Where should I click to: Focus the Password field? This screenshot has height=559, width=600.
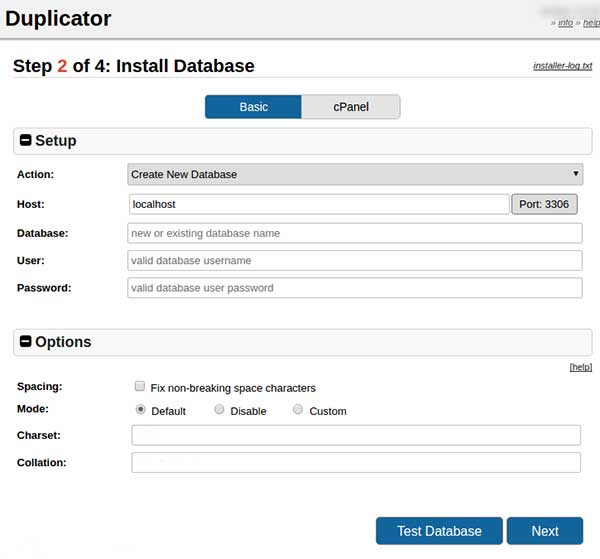coord(355,288)
